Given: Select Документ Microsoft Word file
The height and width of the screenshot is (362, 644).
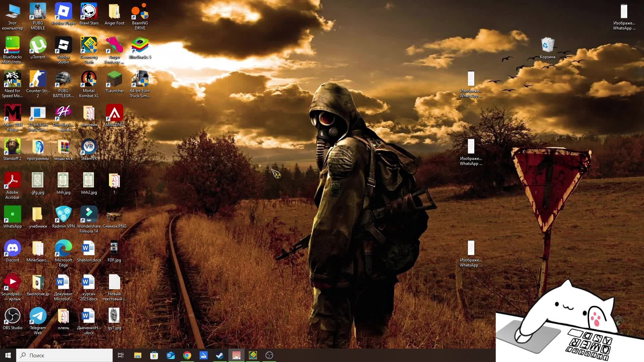Looking at the screenshot, I should pos(63,287).
